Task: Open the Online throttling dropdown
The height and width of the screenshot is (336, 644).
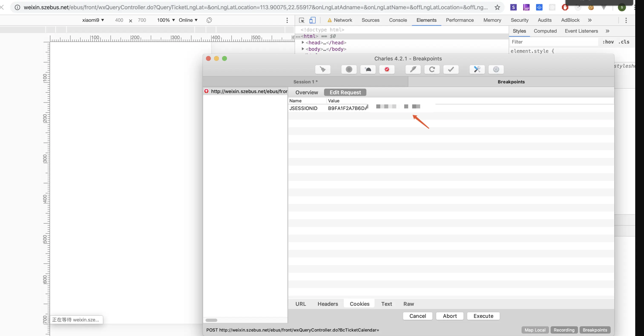Action: pos(188,20)
